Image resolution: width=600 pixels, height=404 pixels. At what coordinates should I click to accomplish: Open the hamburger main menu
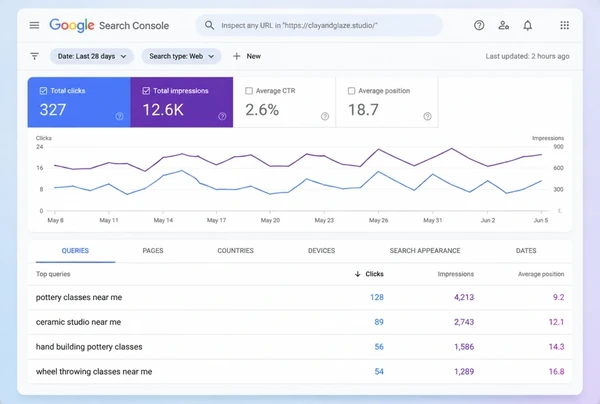34,25
